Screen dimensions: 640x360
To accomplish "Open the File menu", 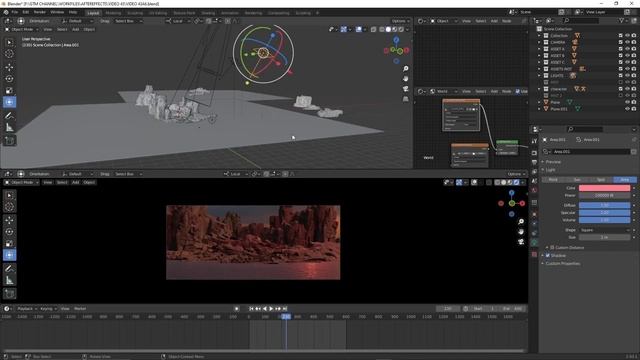I will tap(15, 12).
